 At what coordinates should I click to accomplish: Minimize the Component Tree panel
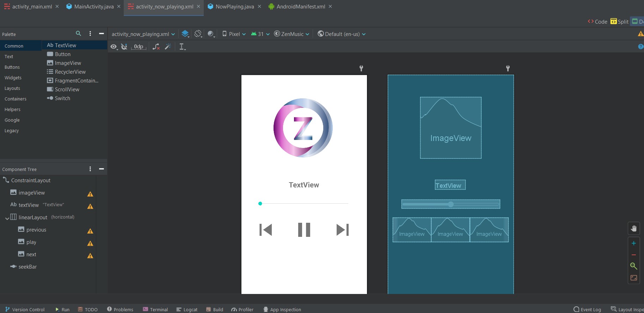coord(102,169)
